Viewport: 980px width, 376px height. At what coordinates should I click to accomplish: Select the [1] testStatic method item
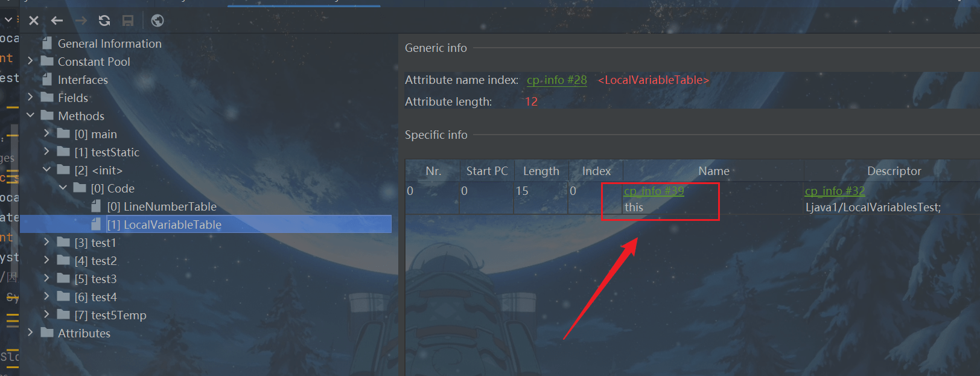pos(106,152)
